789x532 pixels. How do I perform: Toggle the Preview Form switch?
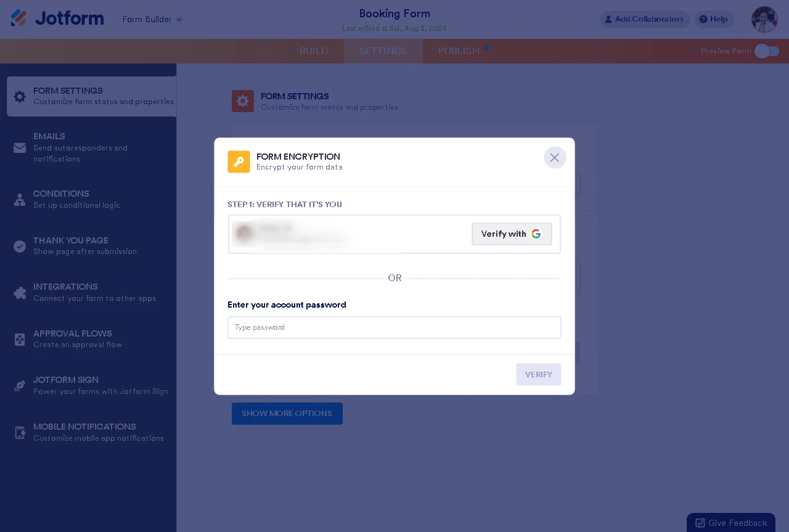click(x=767, y=51)
